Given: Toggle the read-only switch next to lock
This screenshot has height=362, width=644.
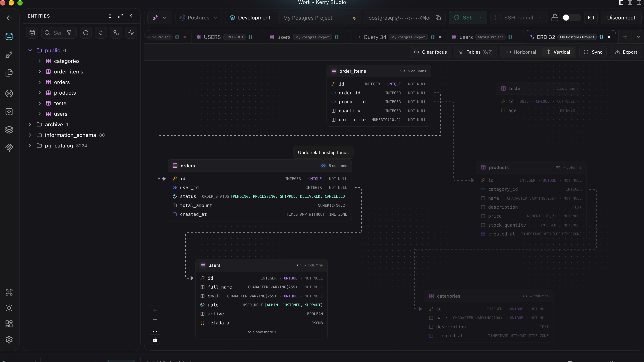Looking at the screenshot, I should coord(571,18).
